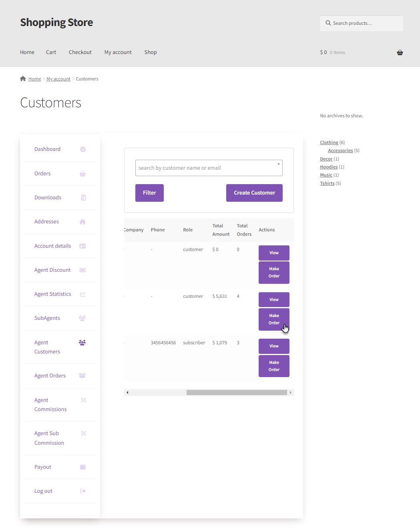Click the breadcrumb home icon
Image resolution: width=420 pixels, height=528 pixels.
click(23, 78)
